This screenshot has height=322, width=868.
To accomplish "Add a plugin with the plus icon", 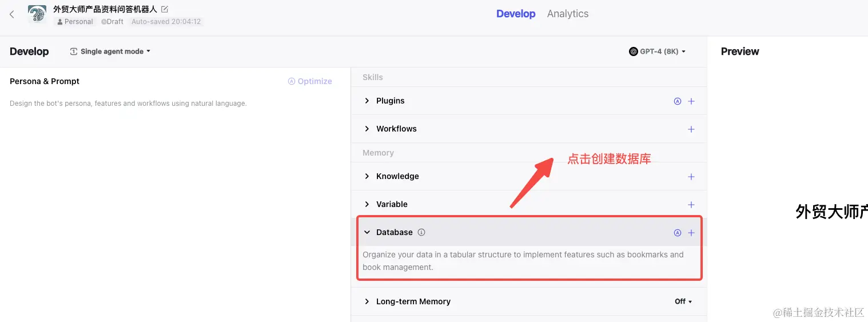I will [x=691, y=101].
